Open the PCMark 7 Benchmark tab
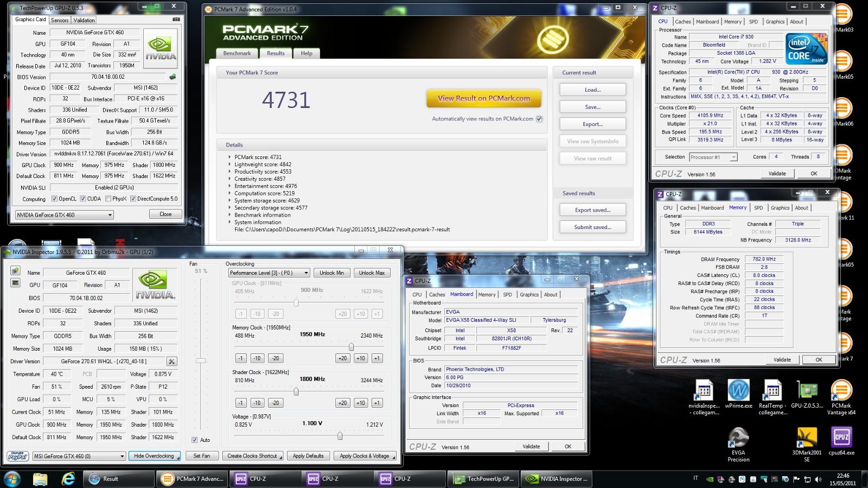The width and height of the screenshot is (868, 488). point(237,53)
